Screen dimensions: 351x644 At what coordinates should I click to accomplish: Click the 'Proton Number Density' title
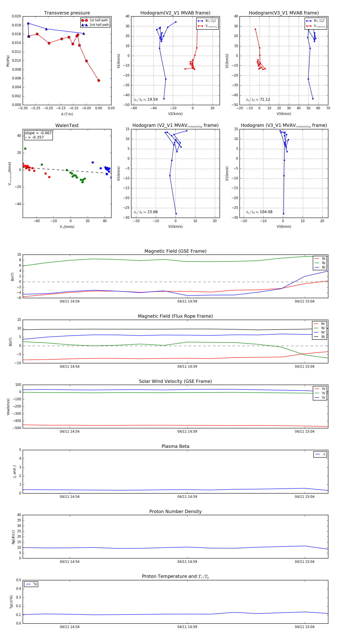pos(175,511)
